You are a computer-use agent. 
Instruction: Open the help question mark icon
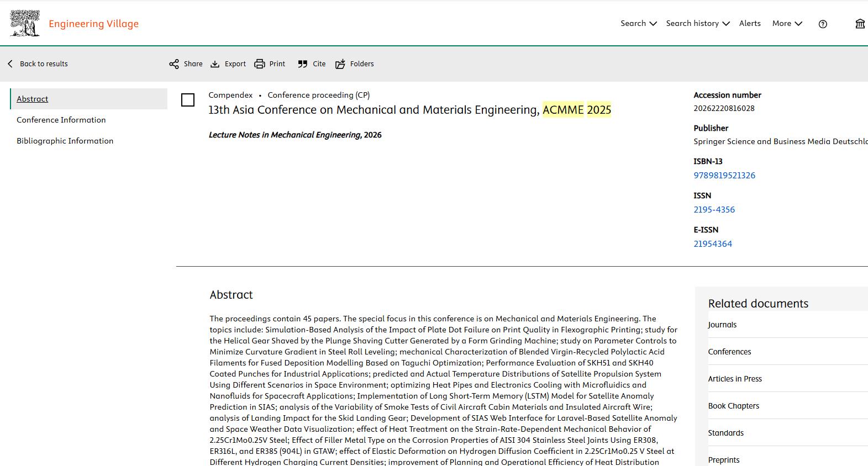(x=823, y=24)
